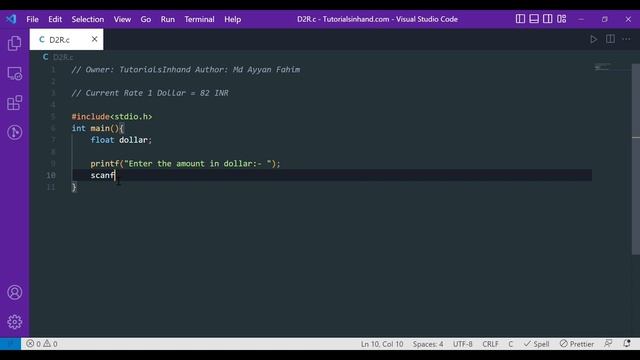Screen dimensions: 640x360
Task: Click the 'float dollar;' declaration line
Action: (x=121, y=140)
